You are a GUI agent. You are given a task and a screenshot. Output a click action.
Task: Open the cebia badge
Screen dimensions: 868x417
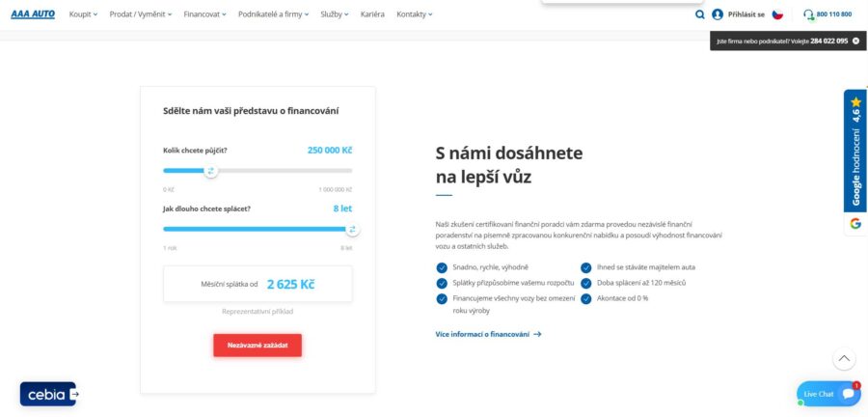coord(49,394)
